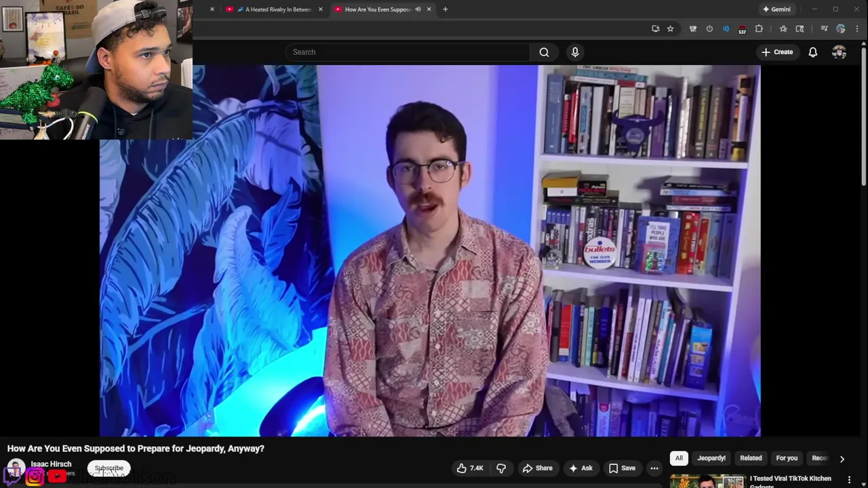Click the power button extension icon
This screenshot has width=868, height=488.
tap(709, 29)
